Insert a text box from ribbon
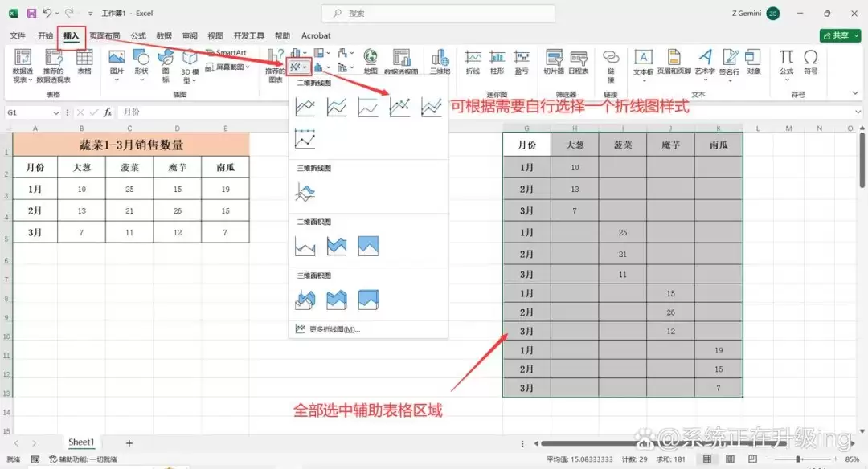This screenshot has height=469, width=868. coord(643,63)
